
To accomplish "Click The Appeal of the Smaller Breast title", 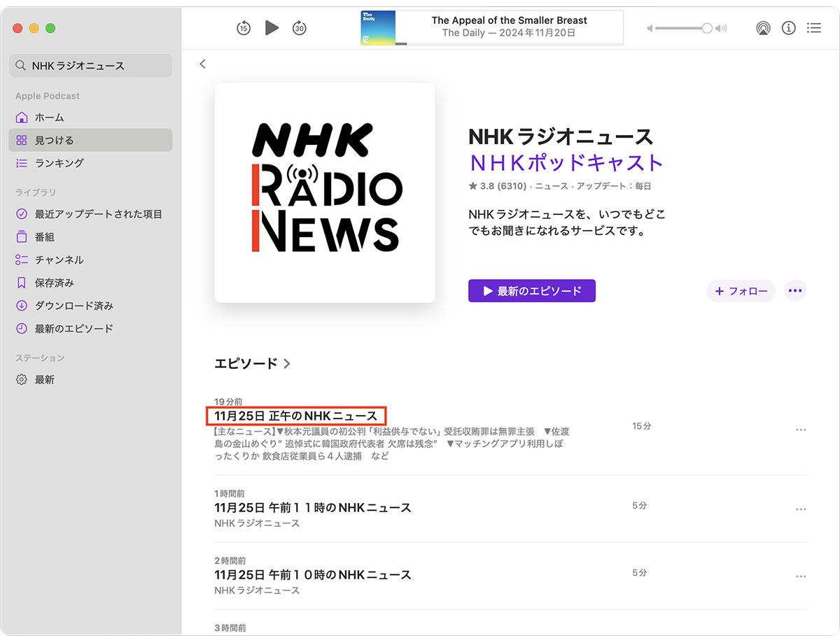I will (510, 20).
